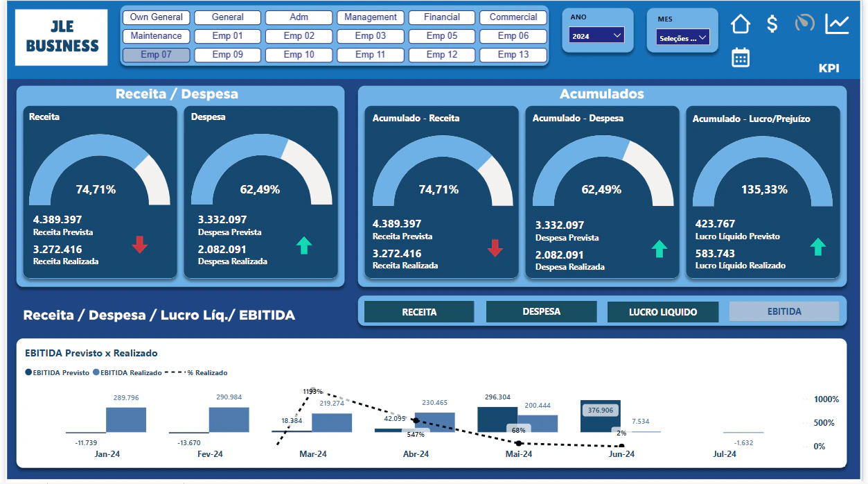Select the Emp 05 filter button
The image size is (868, 484).
point(442,36)
